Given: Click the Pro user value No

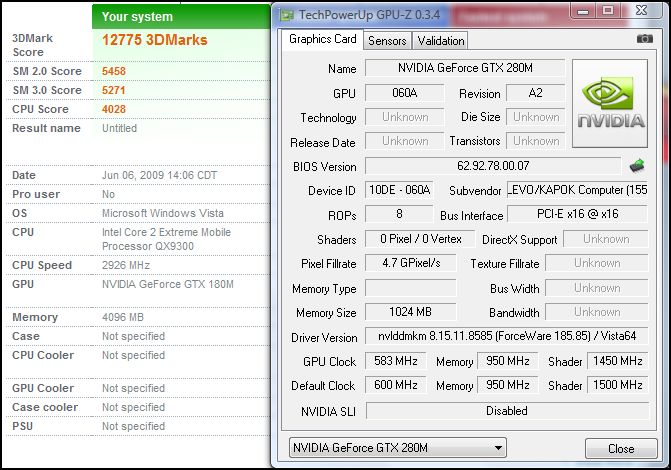Looking at the screenshot, I should tap(108, 194).
